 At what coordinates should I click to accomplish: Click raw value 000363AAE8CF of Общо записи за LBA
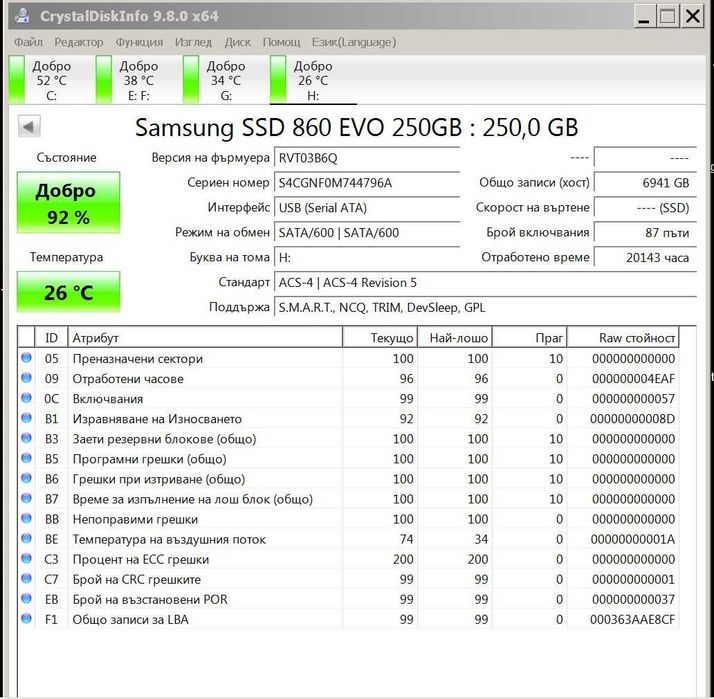tap(632, 620)
